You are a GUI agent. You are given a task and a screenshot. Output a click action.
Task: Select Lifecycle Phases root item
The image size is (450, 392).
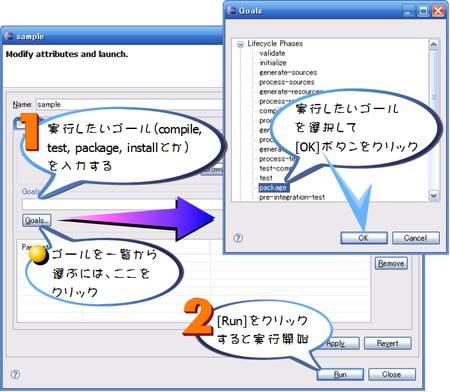[275, 44]
